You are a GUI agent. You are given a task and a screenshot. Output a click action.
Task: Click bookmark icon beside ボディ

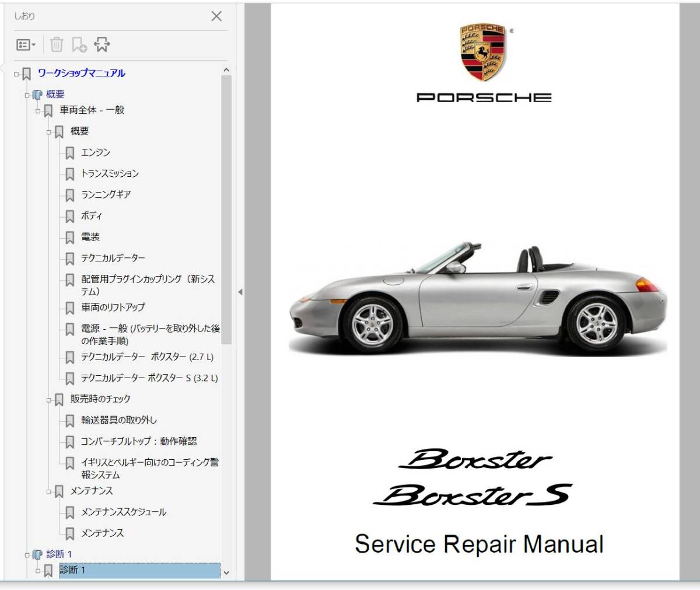[70, 217]
